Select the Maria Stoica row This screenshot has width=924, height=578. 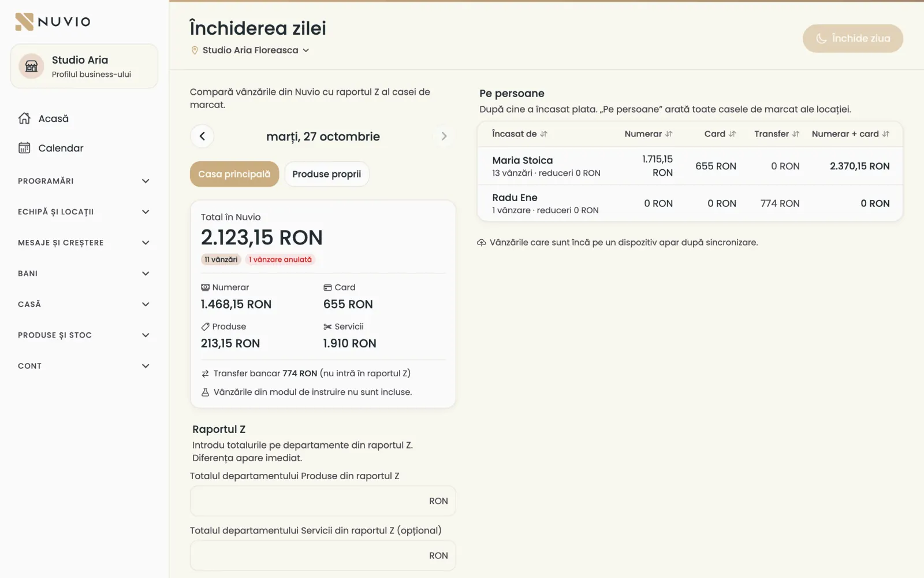(690, 166)
